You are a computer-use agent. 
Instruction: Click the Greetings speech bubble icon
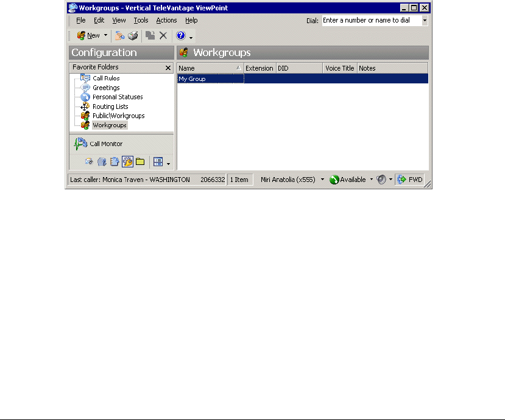[x=85, y=88]
